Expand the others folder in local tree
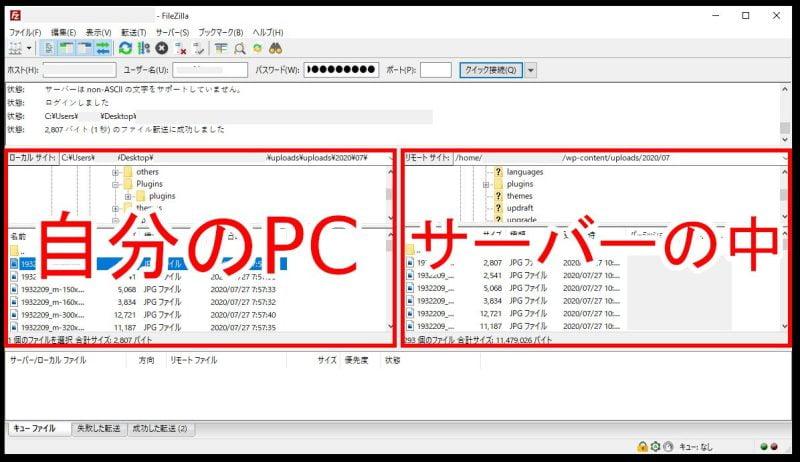This screenshot has height=462, width=800. (x=116, y=172)
